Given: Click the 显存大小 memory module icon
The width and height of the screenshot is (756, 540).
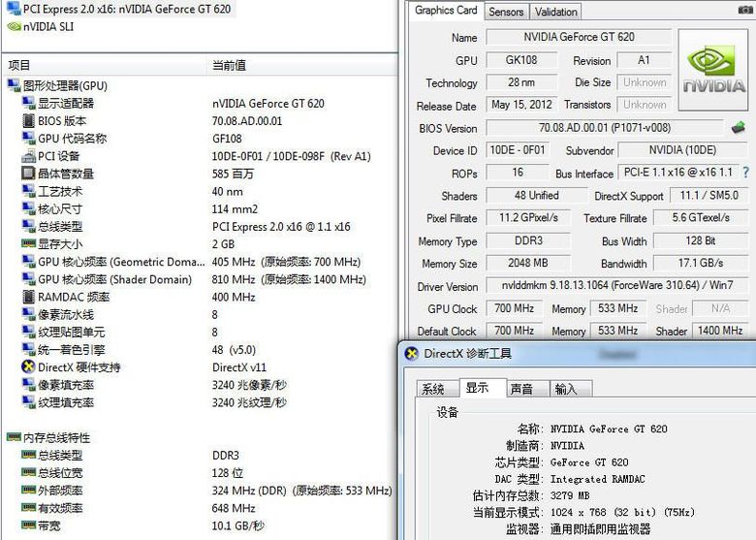Looking at the screenshot, I should pyautogui.click(x=28, y=244).
